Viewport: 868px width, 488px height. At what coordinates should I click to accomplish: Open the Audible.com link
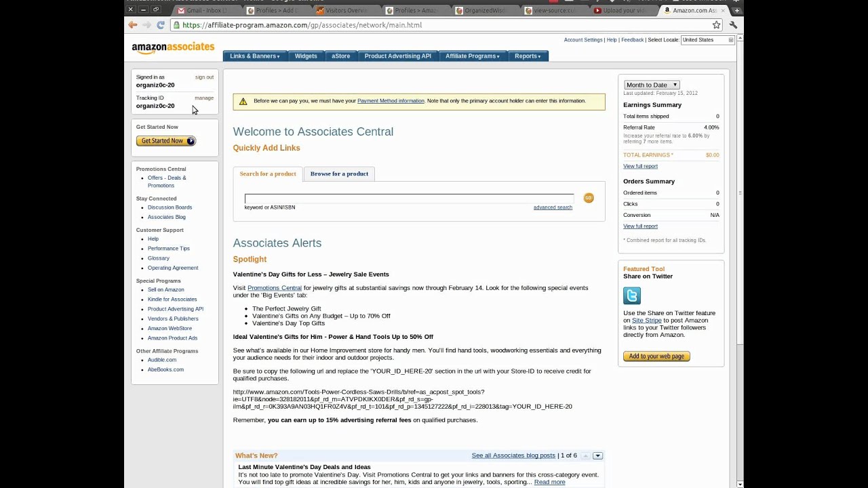[162, 360]
